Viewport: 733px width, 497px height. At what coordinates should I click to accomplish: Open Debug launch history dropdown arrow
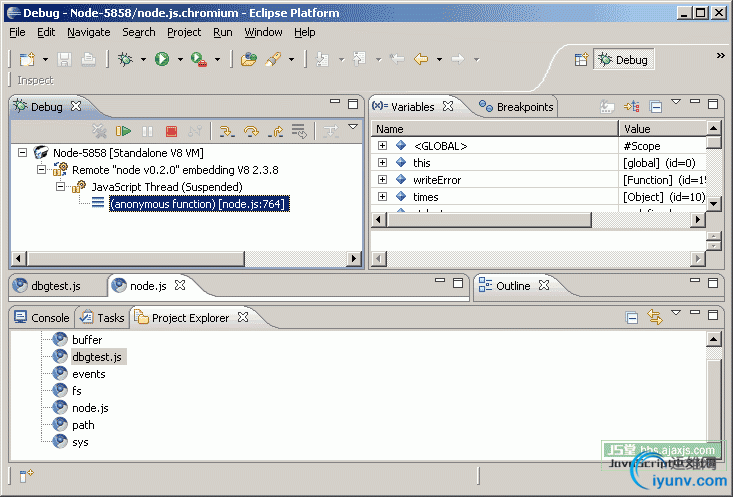pyautogui.click(x=143, y=59)
